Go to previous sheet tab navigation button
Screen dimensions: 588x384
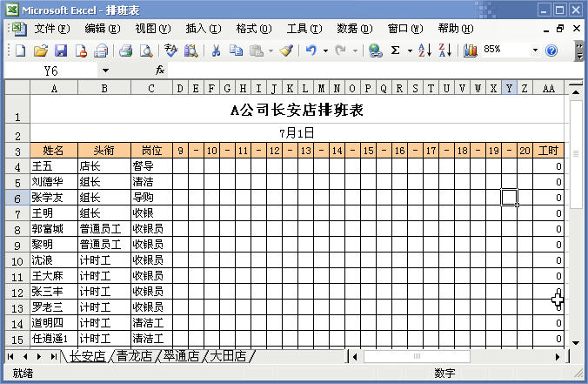[x=24, y=356]
